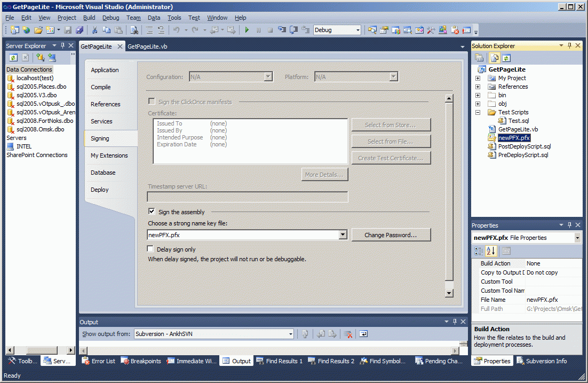
Task: Click the Save icon in toolbar
Action: (68, 30)
